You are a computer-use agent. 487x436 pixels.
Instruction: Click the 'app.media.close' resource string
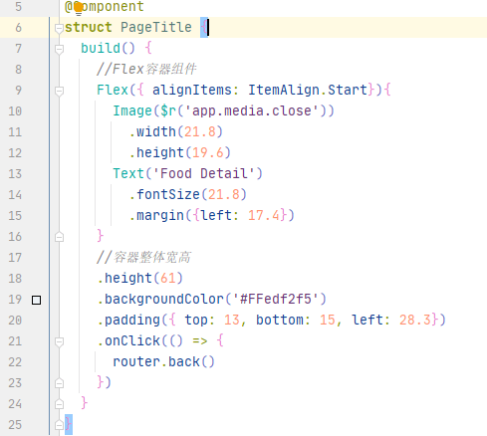pos(252,111)
